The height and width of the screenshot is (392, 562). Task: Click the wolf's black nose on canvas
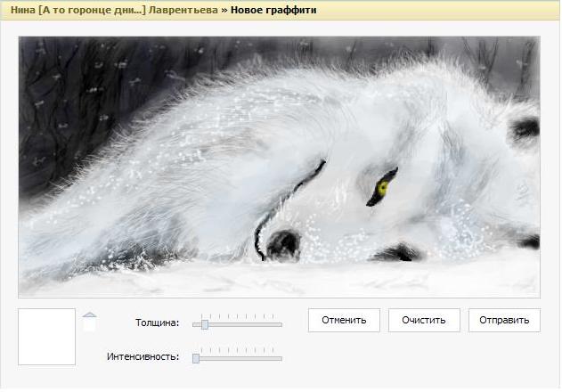[284, 241]
